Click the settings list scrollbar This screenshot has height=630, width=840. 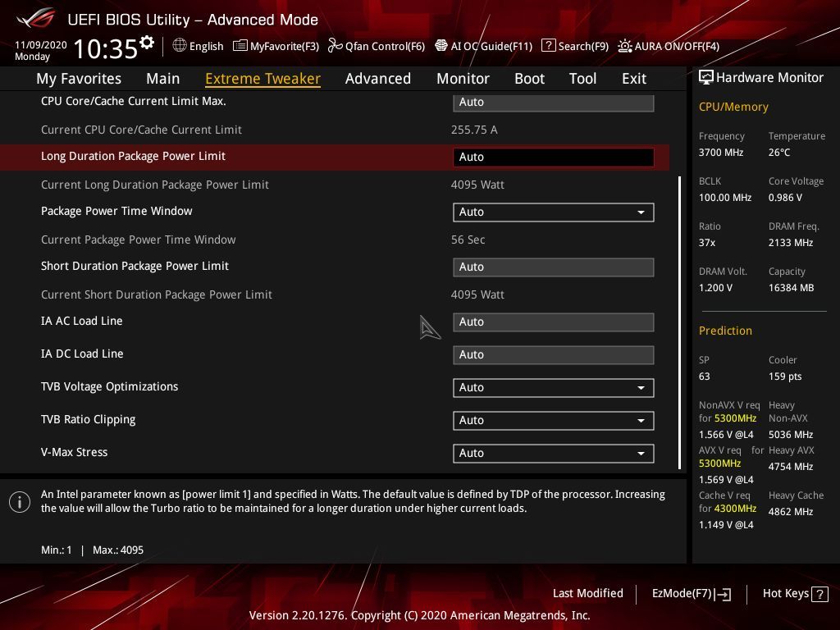pyautogui.click(x=680, y=322)
